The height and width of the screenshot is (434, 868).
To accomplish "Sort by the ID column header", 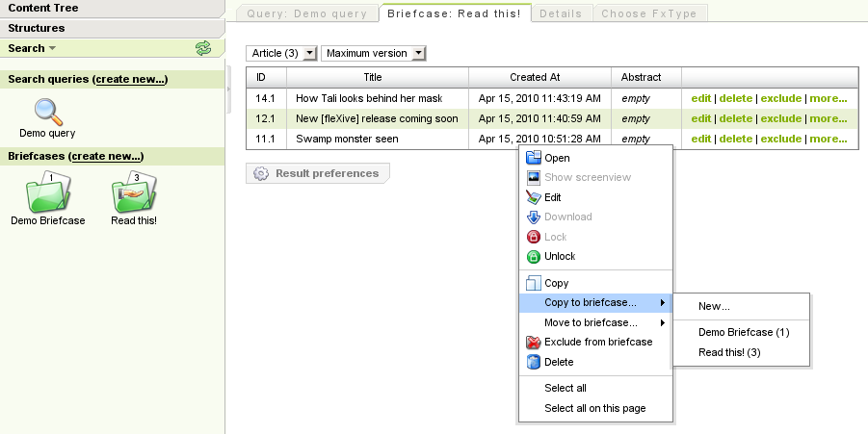I will point(267,77).
